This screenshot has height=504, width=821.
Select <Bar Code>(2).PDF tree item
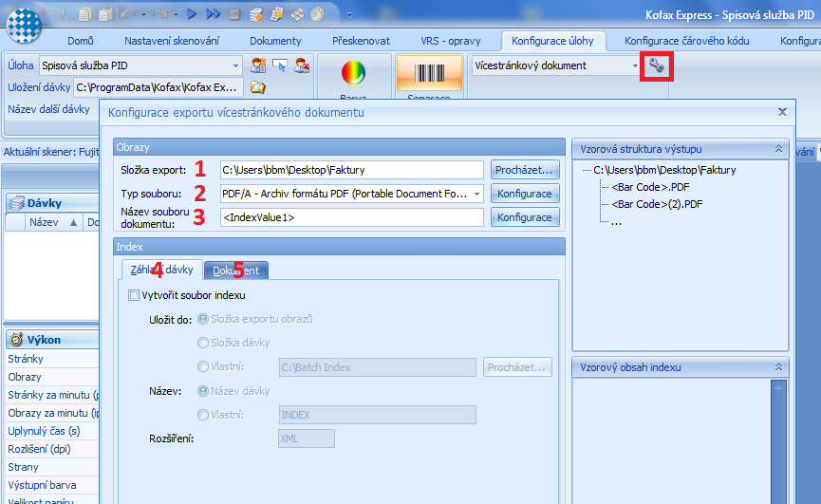[657, 204]
